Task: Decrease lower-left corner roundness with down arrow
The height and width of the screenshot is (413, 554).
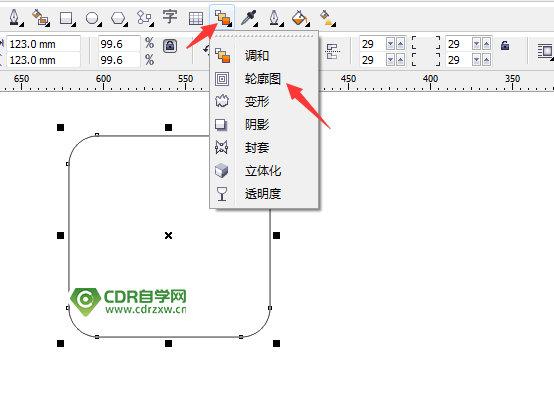Action: coord(390,60)
